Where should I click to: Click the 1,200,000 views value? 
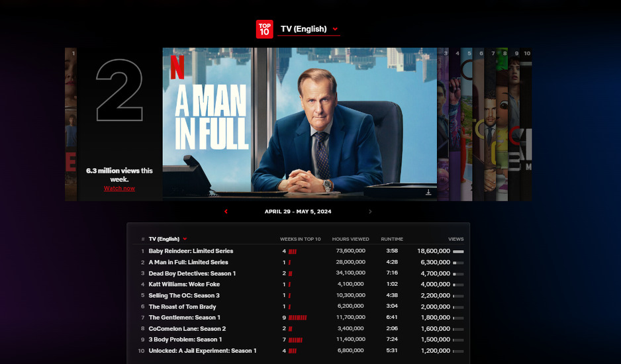(435, 351)
